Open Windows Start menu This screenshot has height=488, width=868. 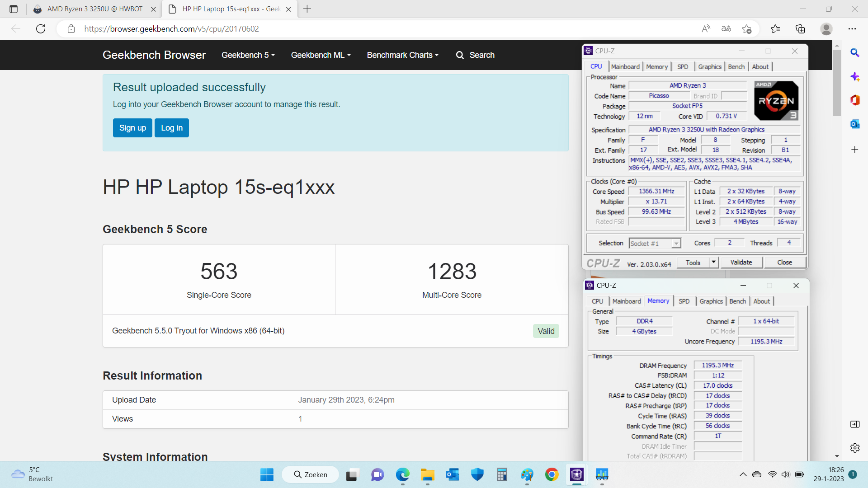[x=267, y=474]
